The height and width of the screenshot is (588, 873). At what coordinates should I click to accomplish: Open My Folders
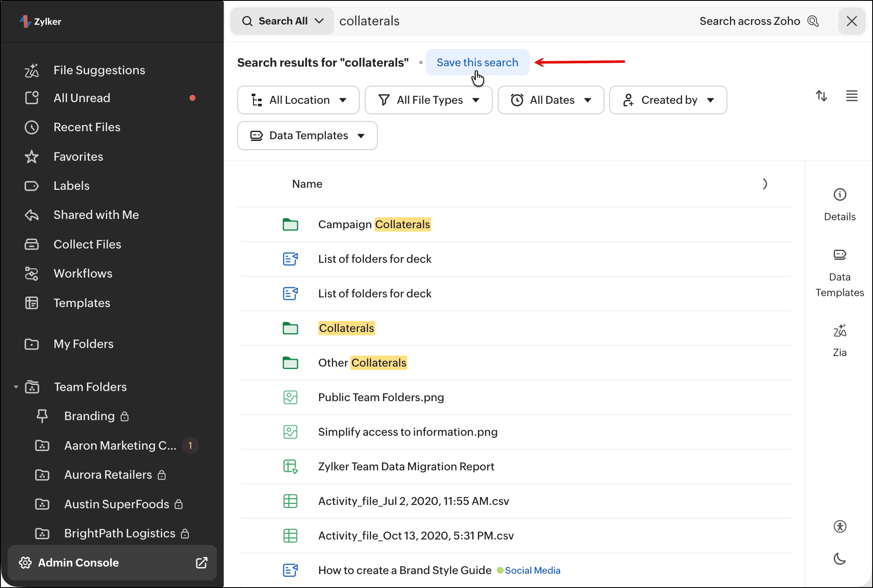pyautogui.click(x=84, y=344)
